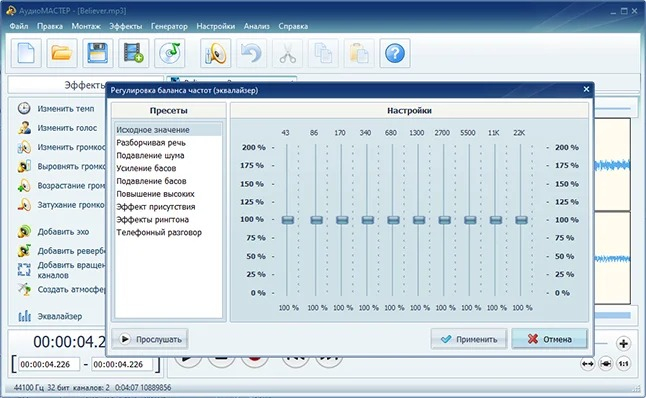Click the speaker volume toolbar icon
Image resolution: width=646 pixels, height=398 pixels.
(x=215, y=53)
